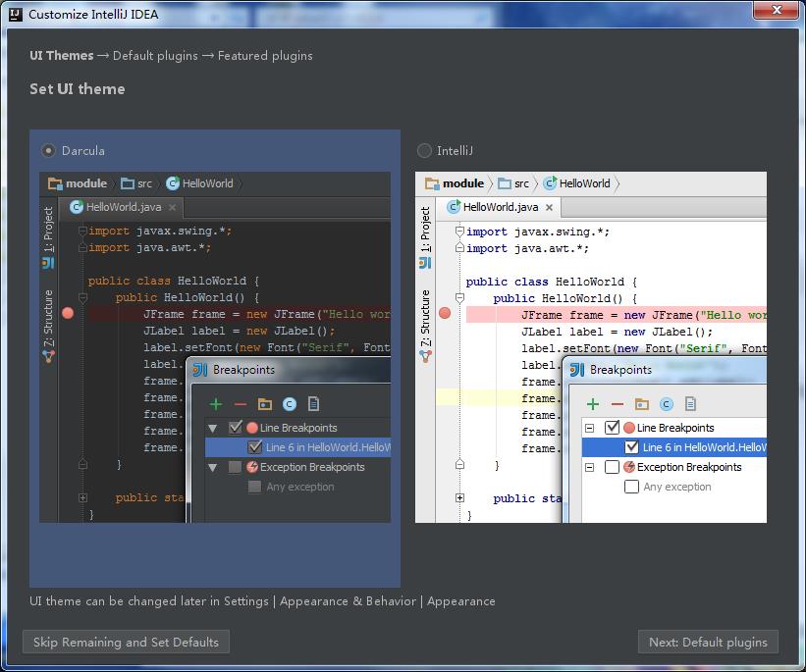The image size is (806, 672).
Task: Click red breakpoint dot in Darcula gutter
Action: click(x=68, y=313)
